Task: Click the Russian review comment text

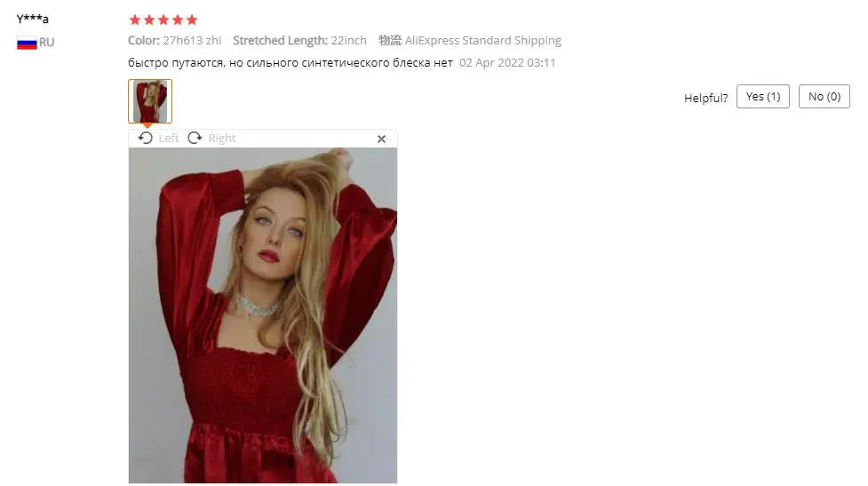Action: (290, 62)
